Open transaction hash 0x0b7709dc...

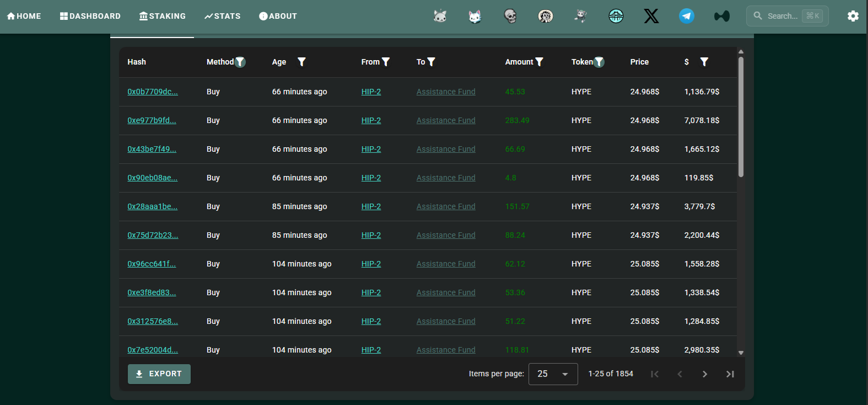pyautogui.click(x=153, y=92)
